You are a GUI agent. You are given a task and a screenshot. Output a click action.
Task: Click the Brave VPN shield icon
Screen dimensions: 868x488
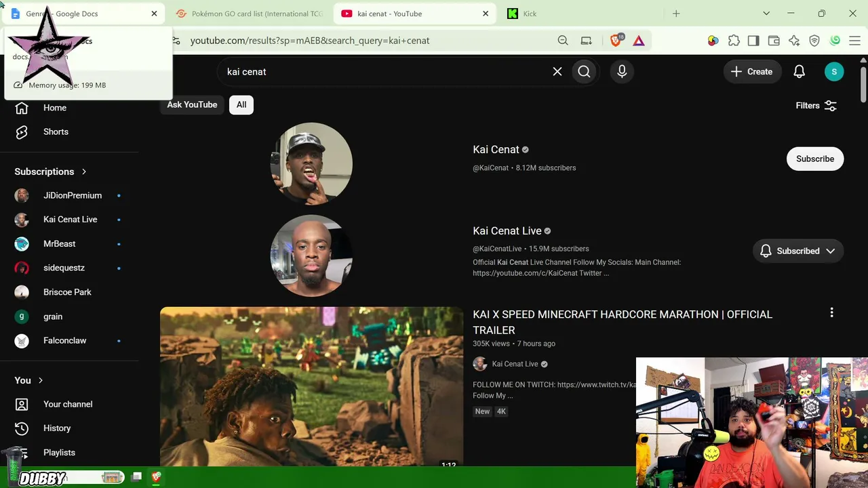tap(814, 41)
